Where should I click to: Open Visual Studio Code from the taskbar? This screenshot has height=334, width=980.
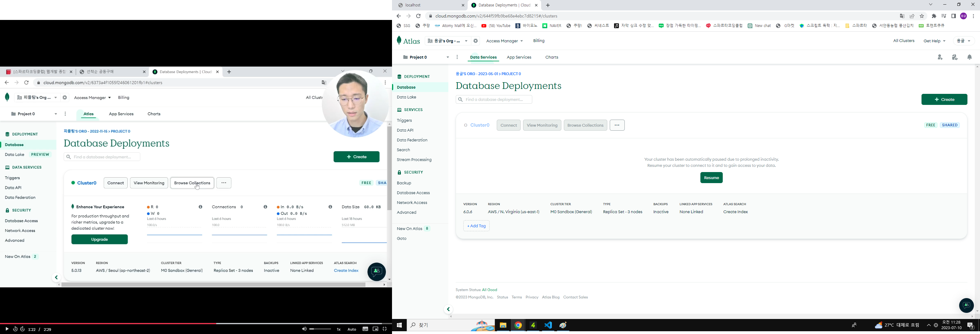tap(548, 326)
